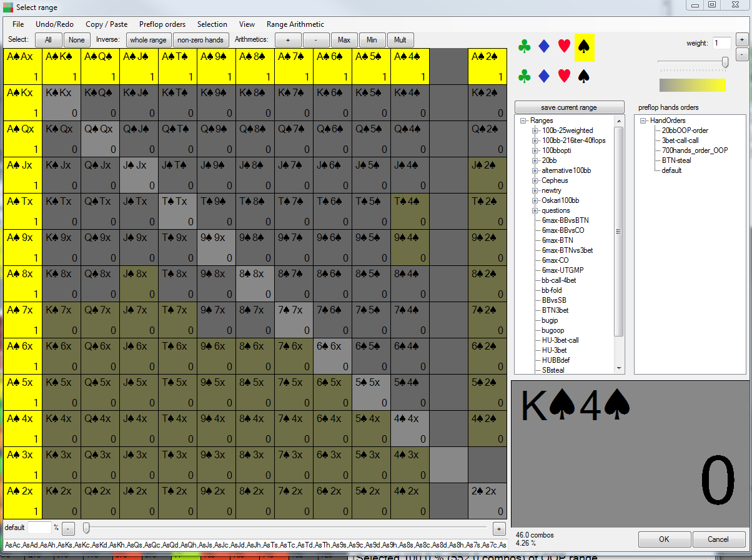Select the red heart in the lower suit row
Image resolution: width=752 pixels, height=560 pixels.
564,76
